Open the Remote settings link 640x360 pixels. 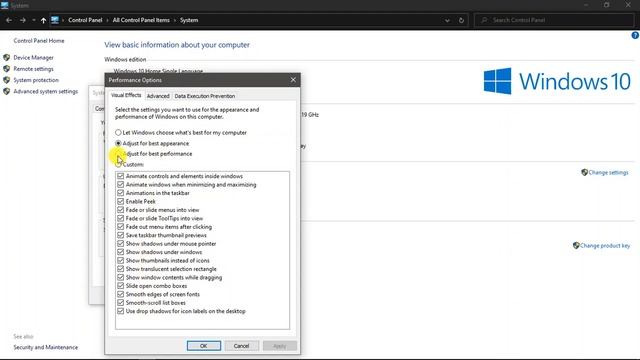pyautogui.click(x=33, y=69)
